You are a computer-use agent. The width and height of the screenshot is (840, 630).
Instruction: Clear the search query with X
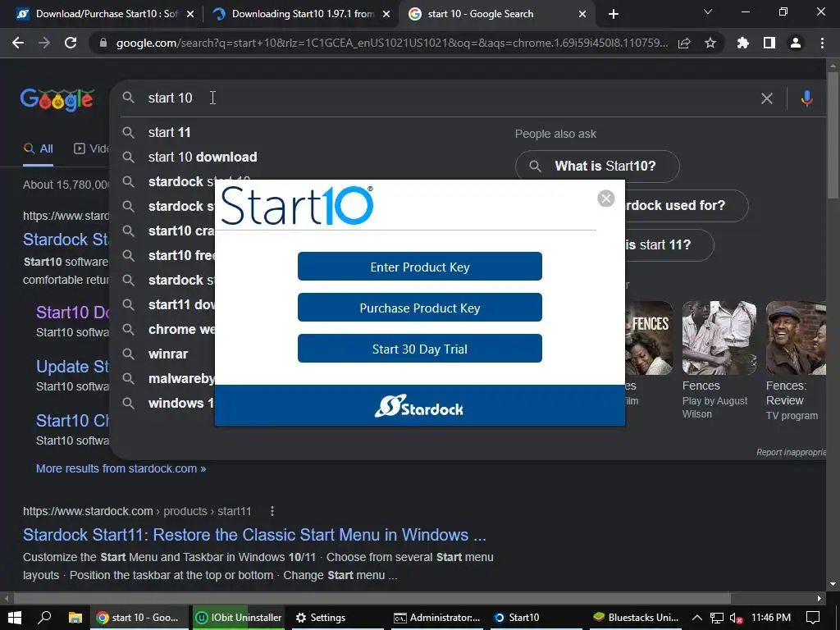[767, 98]
